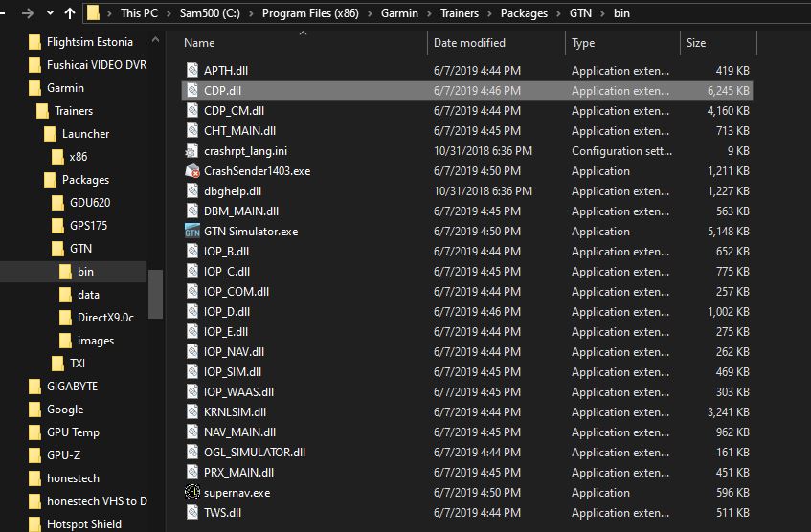The image size is (811, 532).
Task: Open Fushicai VIDEO DVR folder
Action: (x=97, y=65)
